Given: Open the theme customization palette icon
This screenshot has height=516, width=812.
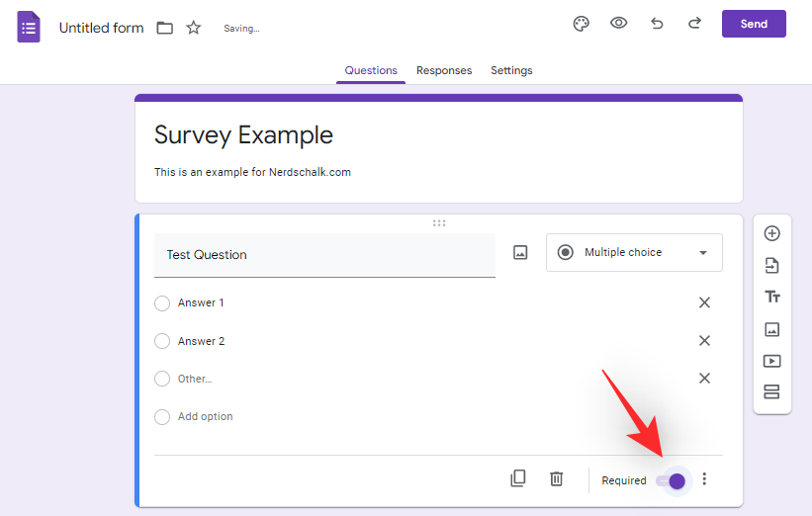Looking at the screenshot, I should coord(582,24).
